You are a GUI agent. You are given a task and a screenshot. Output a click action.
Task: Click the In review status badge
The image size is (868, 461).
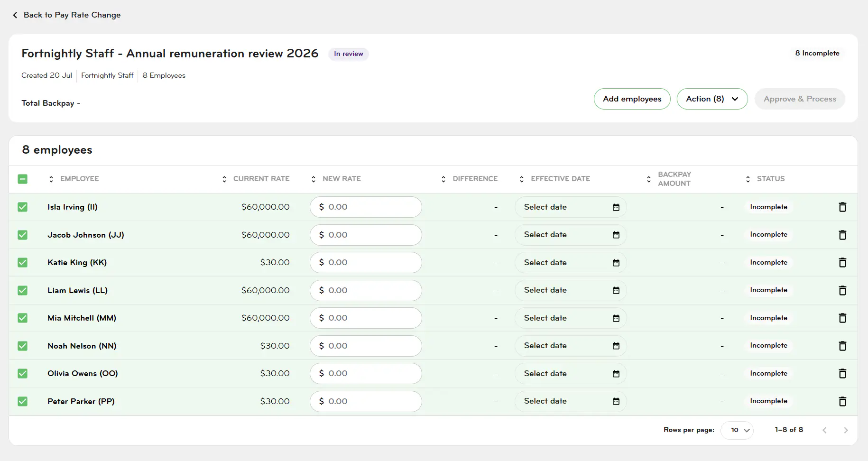click(x=349, y=54)
